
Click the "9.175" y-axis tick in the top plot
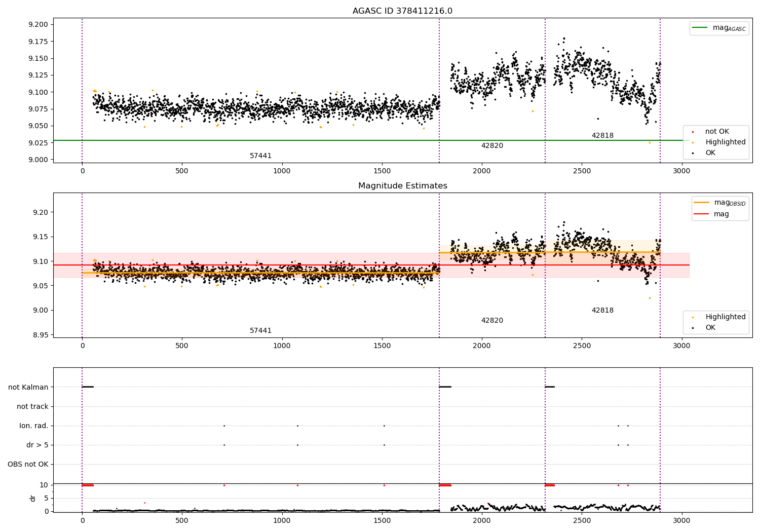coord(38,42)
